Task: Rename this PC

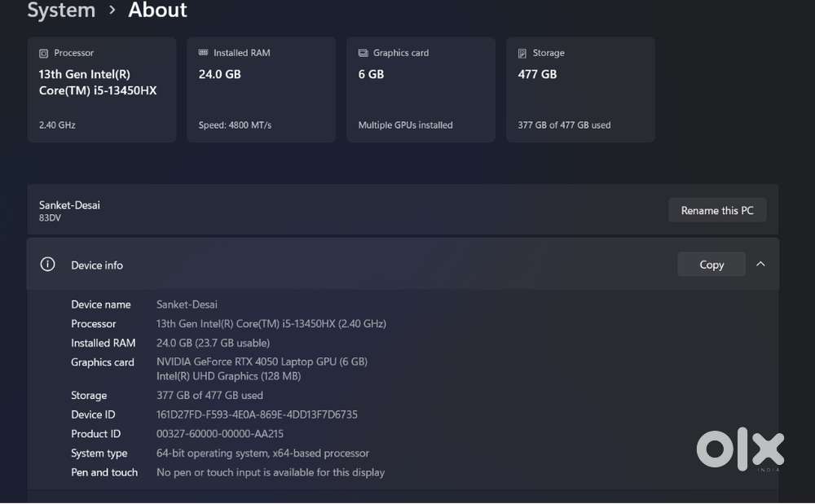Action: click(717, 210)
